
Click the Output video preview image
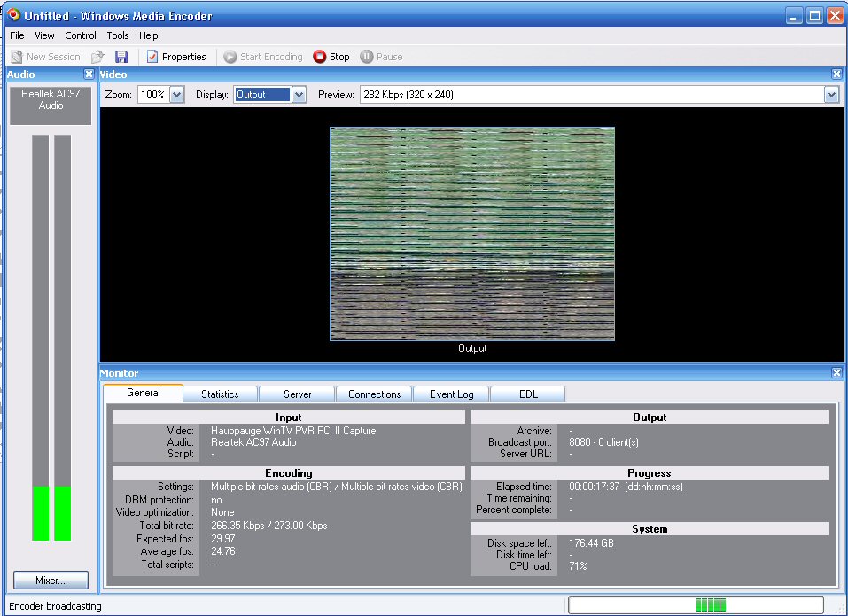click(472, 234)
